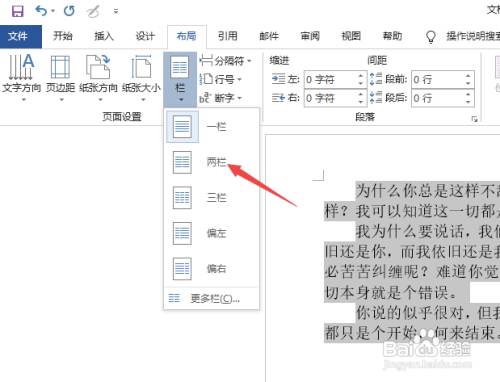500x382 pixels.
Task: Click the Save icon in the quick access toolbar
Action: coord(18,11)
